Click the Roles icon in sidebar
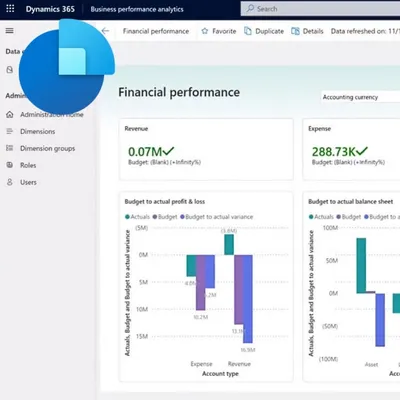The width and height of the screenshot is (400, 400). point(10,165)
